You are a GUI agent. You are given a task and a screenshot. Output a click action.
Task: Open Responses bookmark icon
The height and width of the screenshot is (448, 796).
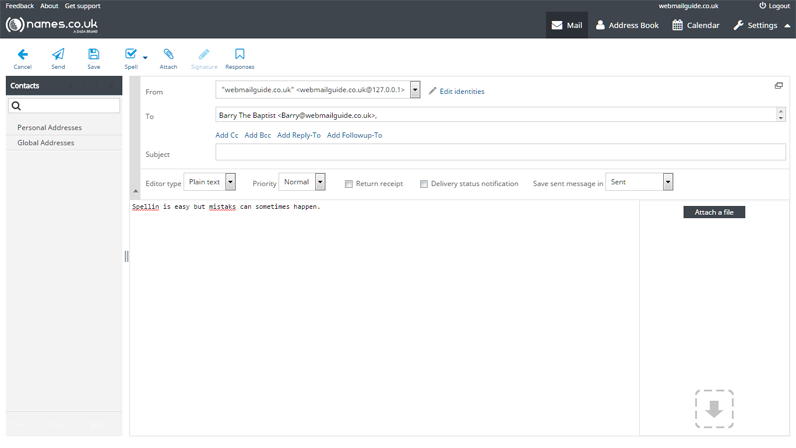click(x=240, y=59)
